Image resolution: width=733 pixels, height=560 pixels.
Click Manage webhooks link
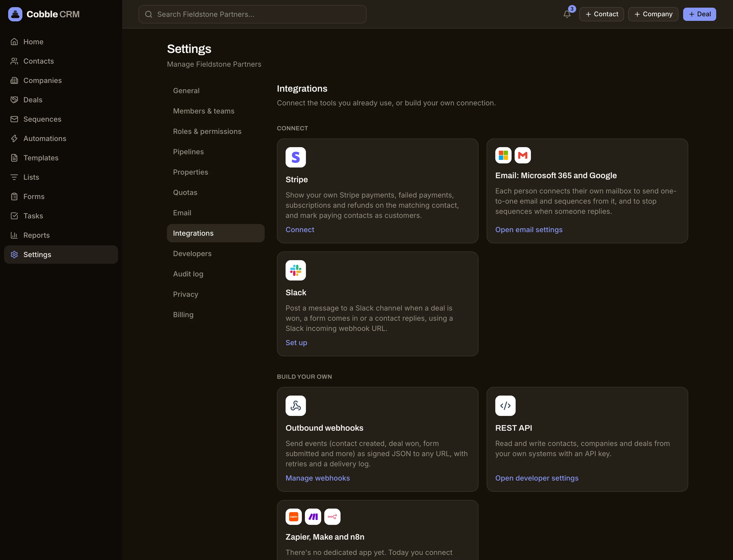[318, 478]
